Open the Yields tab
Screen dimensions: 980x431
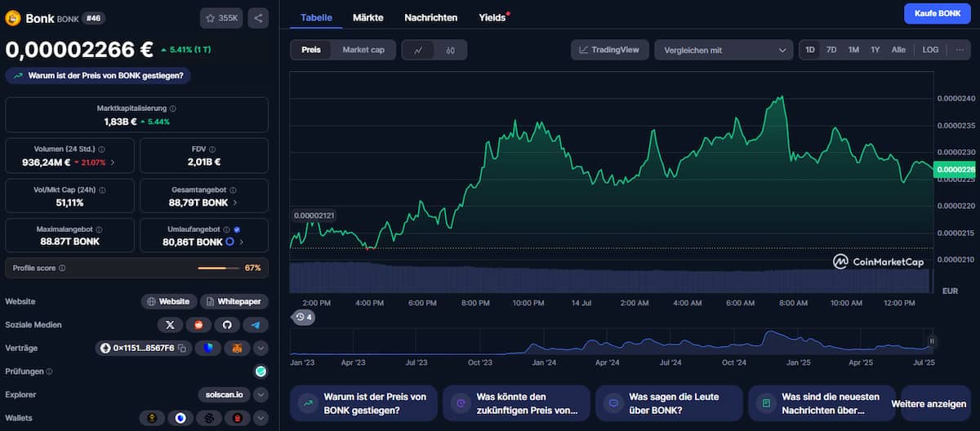(492, 17)
